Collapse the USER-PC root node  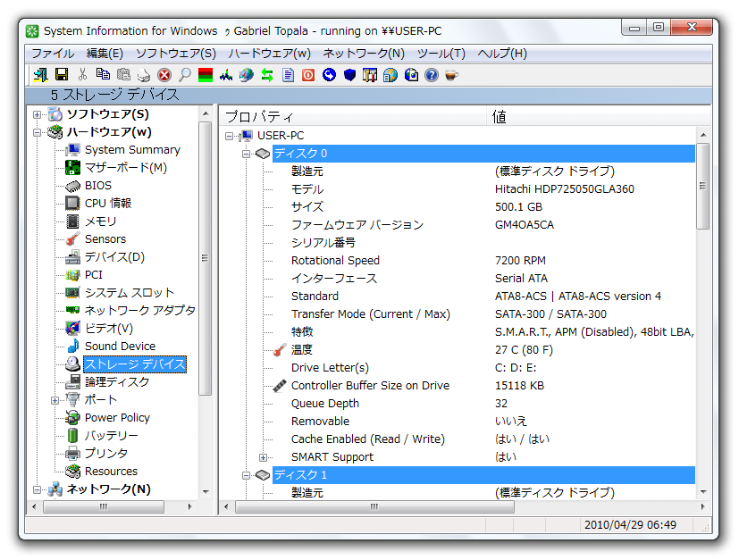click(x=229, y=136)
